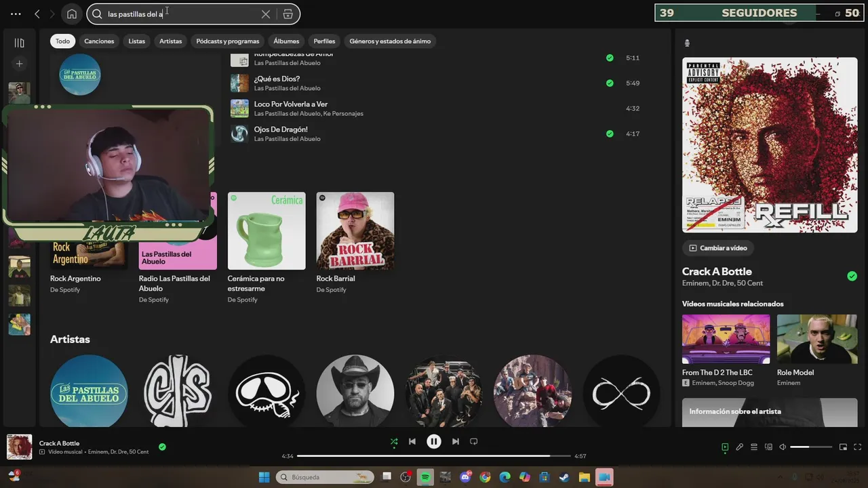Go to Spotify Home
The height and width of the screenshot is (488, 868).
coord(72,14)
